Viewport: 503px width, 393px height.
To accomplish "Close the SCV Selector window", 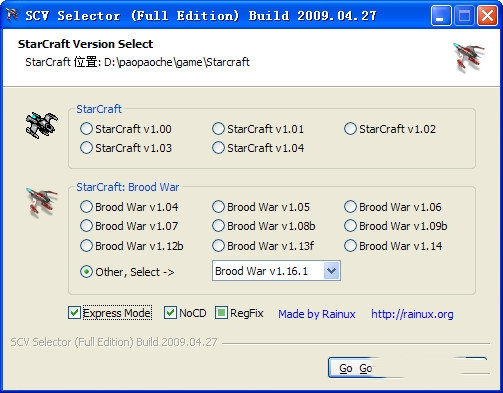I will click(487, 15).
